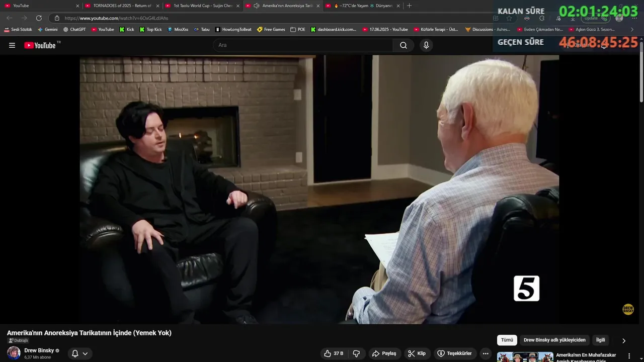Open Küfürle Terapi bookmark

pos(436,30)
